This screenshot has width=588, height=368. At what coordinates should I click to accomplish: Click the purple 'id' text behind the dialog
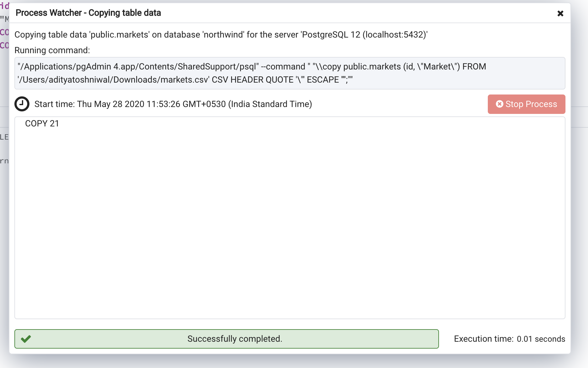[x=4, y=6]
